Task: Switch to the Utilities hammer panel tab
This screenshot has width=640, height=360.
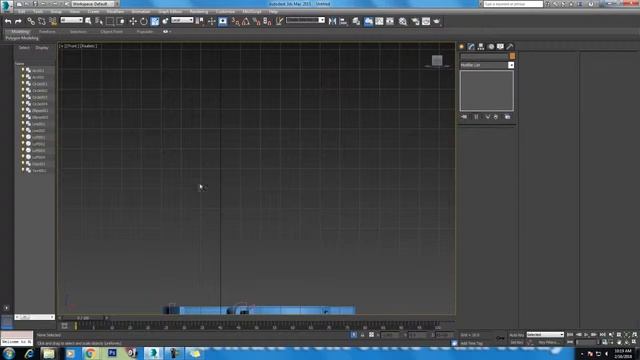Action: (510, 47)
